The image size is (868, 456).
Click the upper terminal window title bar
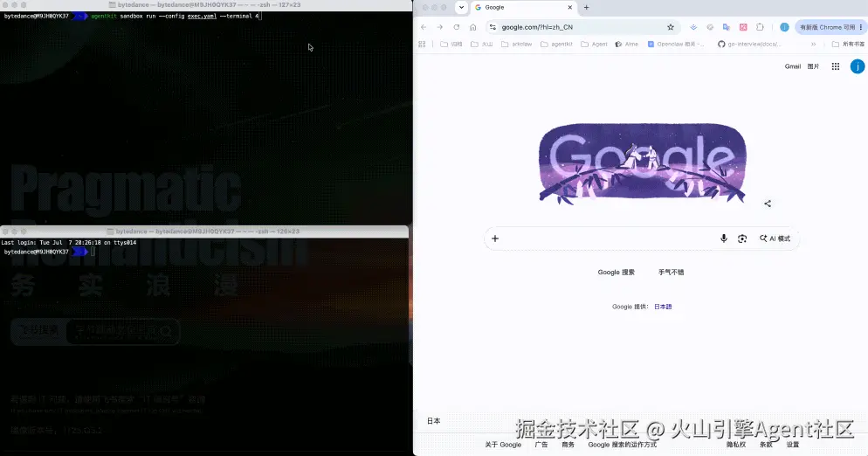[x=206, y=4]
